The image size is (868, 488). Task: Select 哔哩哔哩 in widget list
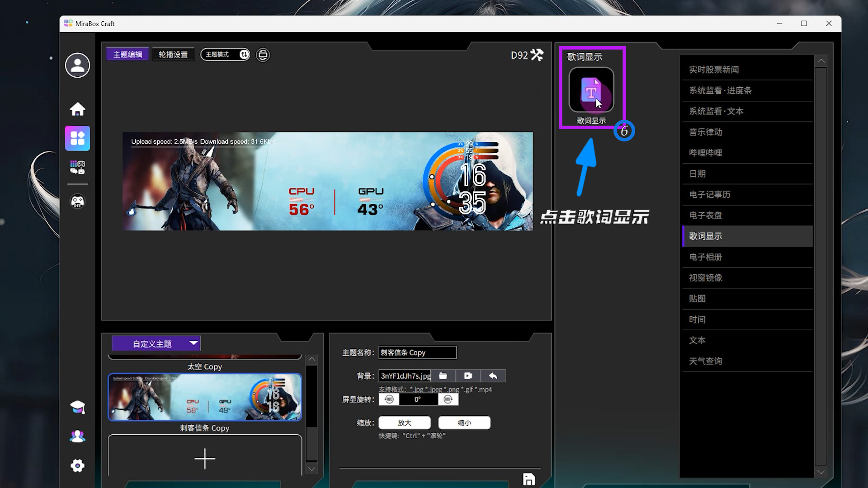[x=747, y=153]
